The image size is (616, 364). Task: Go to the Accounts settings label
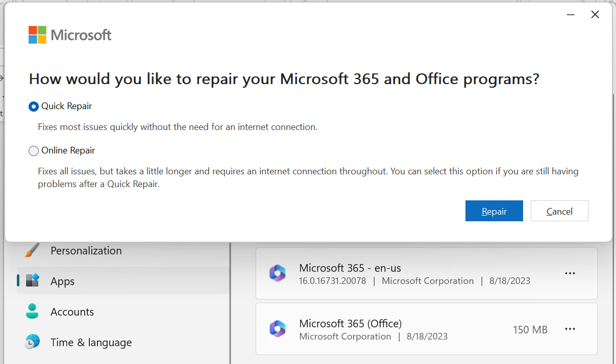click(x=72, y=311)
